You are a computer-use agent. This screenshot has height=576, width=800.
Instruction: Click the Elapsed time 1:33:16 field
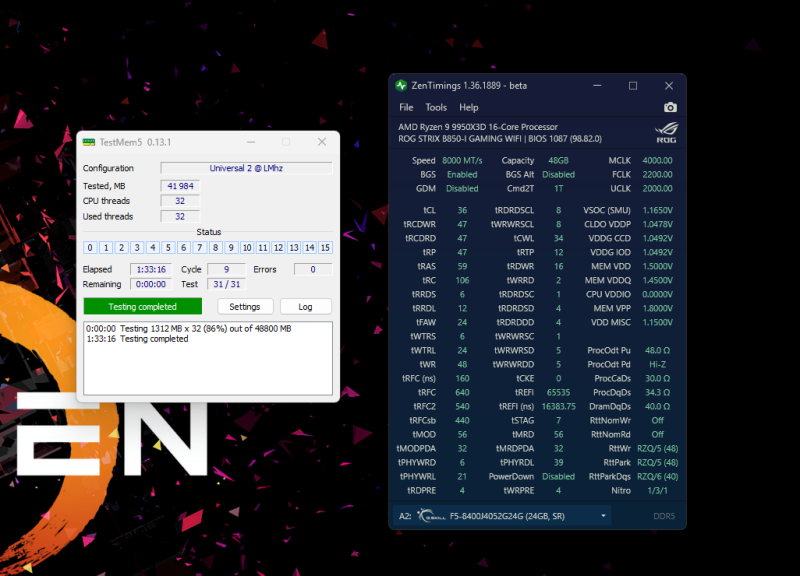click(151, 269)
